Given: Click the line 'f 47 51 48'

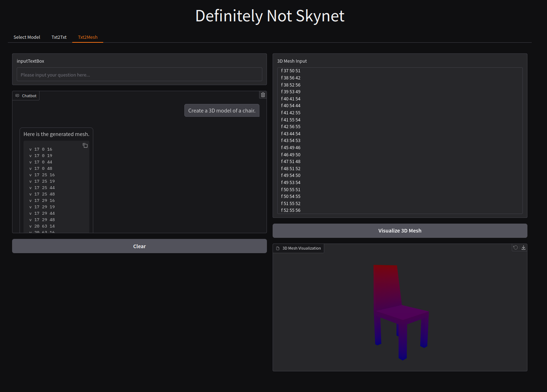Looking at the screenshot, I should point(291,161).
